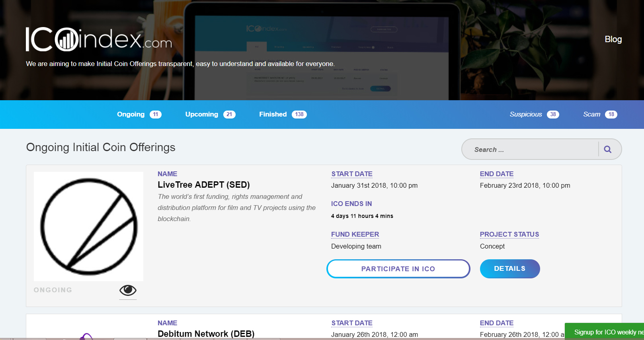Click Participate in ICO for LiveTree ADEPT

click(398, 269)
